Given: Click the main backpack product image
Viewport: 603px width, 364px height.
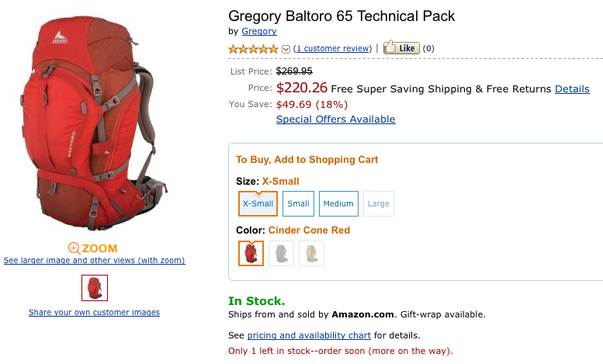Looking at the screenshot, I should (x=94, y=124).
